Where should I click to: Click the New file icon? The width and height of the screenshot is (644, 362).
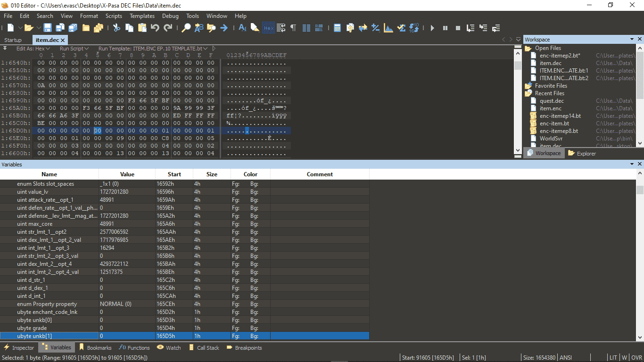pos(10,28)
